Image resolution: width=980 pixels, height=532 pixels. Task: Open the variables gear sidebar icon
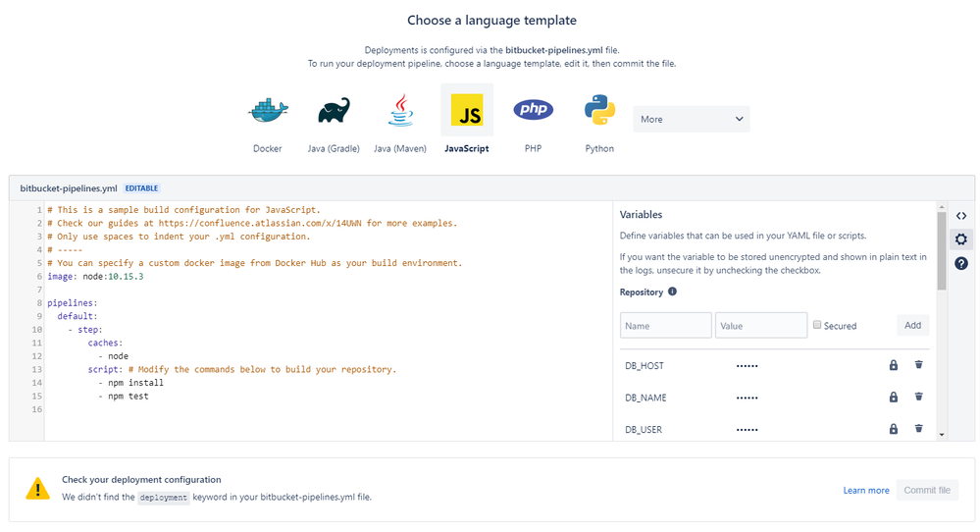pos(961,239)
